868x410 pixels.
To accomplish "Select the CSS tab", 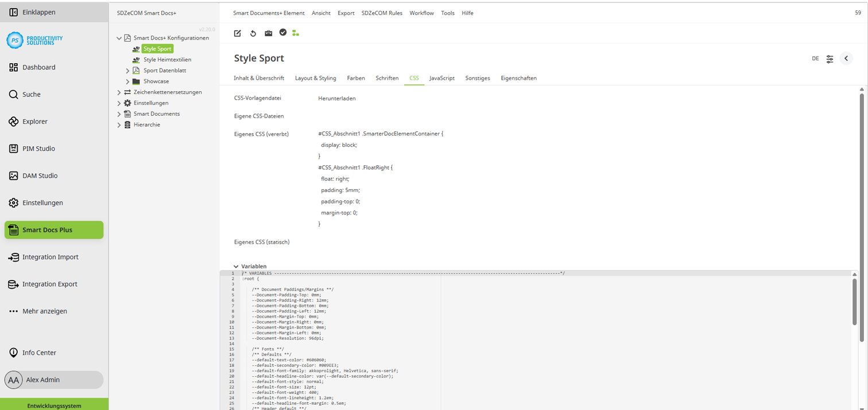I will coord(414,78).
